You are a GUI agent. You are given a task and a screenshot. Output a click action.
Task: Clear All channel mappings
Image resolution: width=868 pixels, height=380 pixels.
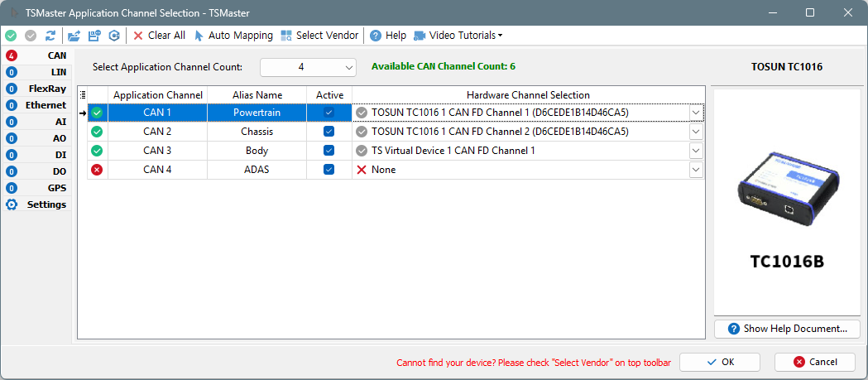(x=160, y=36)
